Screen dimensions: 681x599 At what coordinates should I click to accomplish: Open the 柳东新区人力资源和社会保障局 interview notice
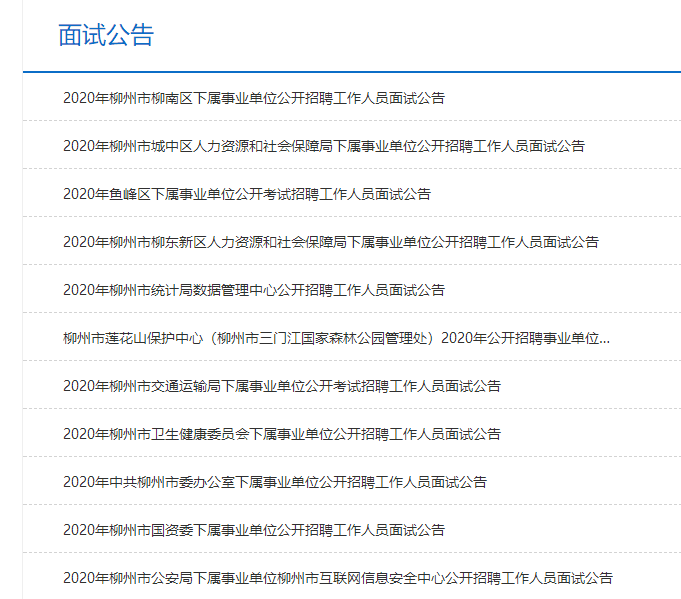coord(331,242)
